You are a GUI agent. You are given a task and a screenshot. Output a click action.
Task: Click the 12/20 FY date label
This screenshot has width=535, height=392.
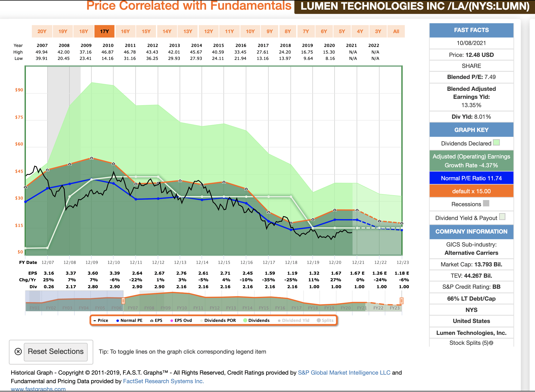(x=335, y=262)
